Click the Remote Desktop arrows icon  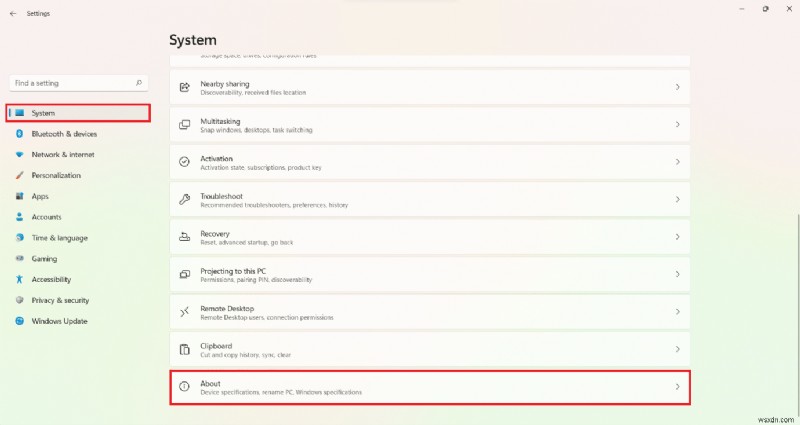click(x=185, y=312)
